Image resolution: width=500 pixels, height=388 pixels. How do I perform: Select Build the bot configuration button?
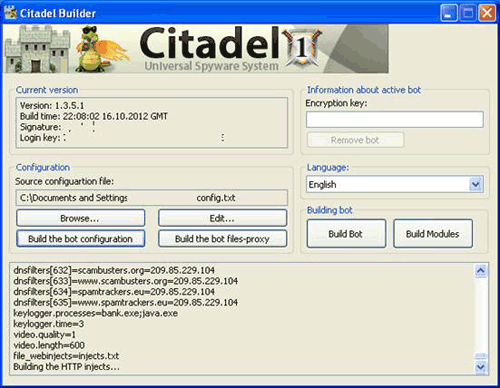click(80, 239)
